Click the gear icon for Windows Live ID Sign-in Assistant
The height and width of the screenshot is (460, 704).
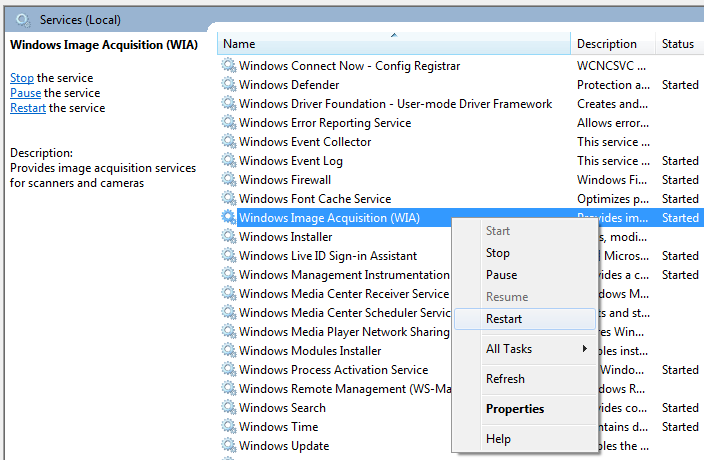tap(229, 255)
